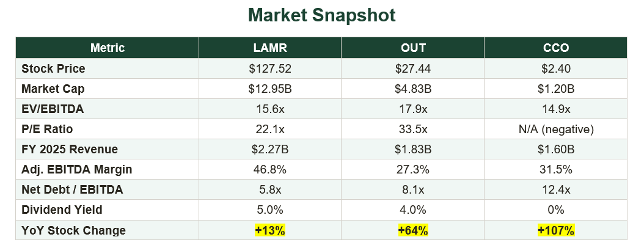
Task: Select the N/A (negative) P/E cell
Action: pos(555,129)
